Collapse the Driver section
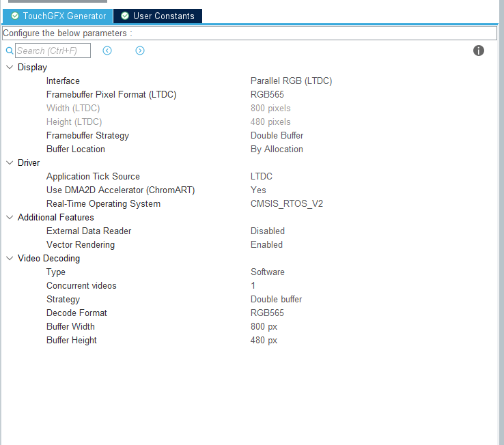 coord(10,162)
